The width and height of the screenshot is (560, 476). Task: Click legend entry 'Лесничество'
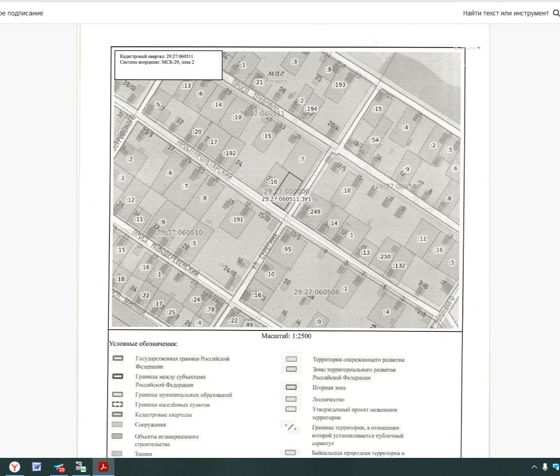click(328, 399)
